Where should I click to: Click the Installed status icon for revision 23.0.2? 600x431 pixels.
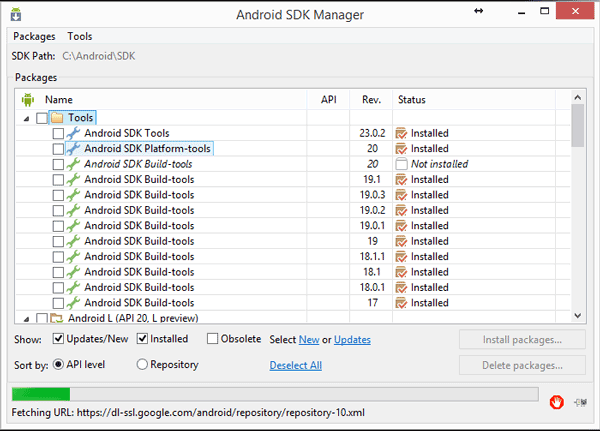[x=401, y=133]
